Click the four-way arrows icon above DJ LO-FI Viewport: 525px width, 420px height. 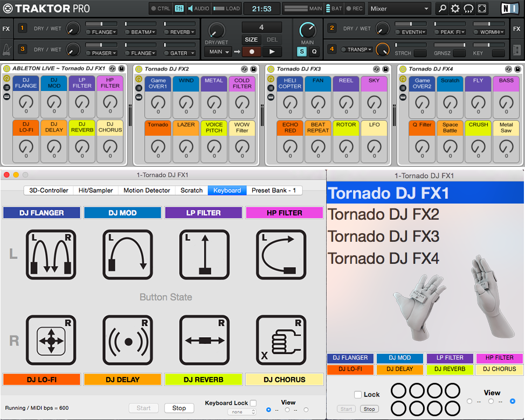tap(51, 340)
